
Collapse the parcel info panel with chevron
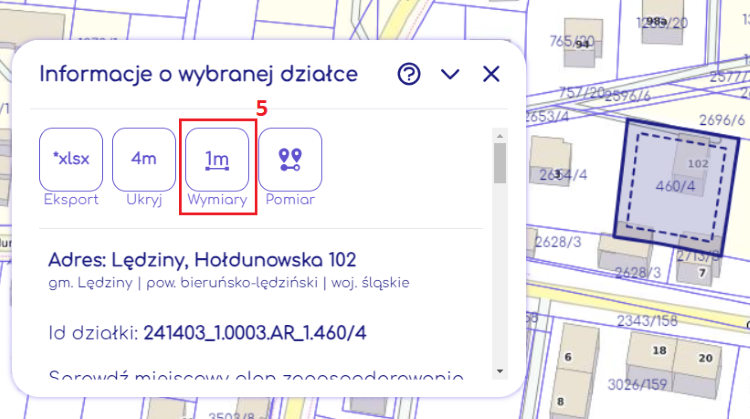pos(450,74)
